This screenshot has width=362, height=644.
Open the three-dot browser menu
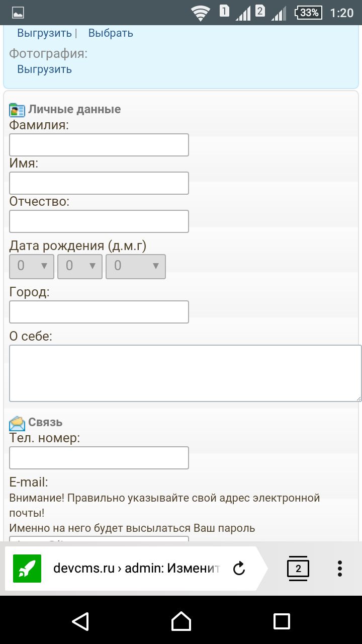click(340, 569)
